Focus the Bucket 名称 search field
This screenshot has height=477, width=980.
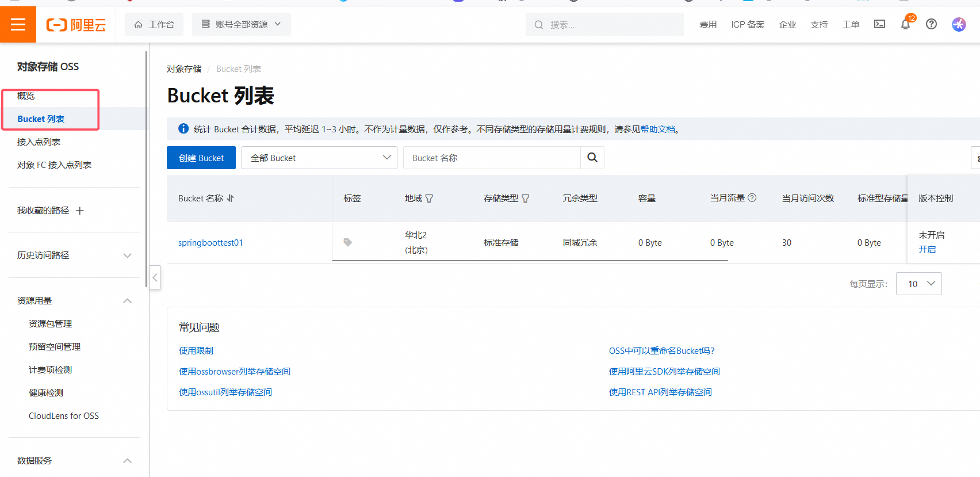pos(492,158)
